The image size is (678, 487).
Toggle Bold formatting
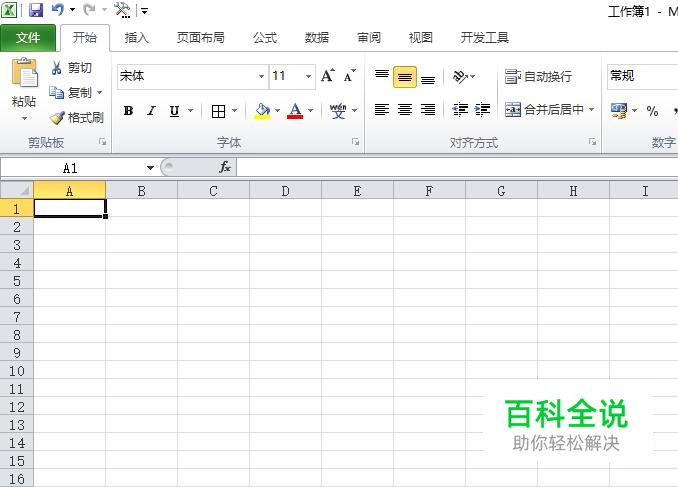[x=128, y=111]
